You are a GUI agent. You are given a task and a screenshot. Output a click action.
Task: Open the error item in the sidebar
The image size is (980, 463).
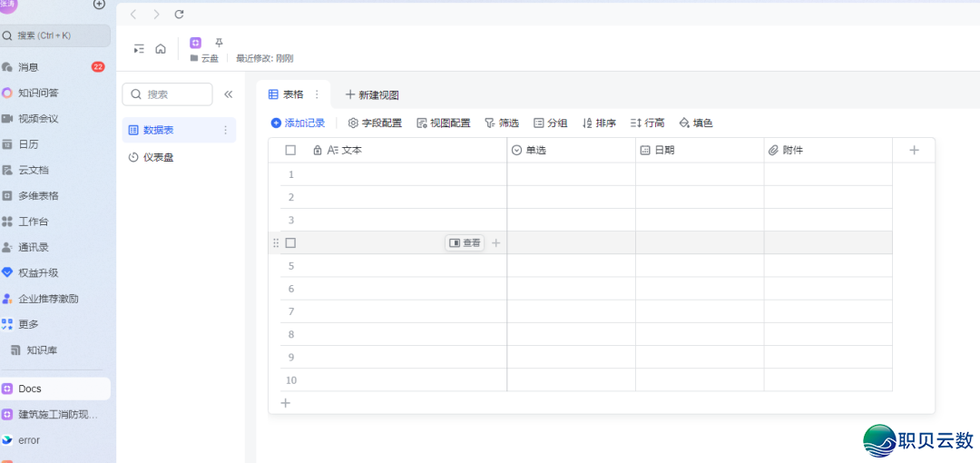(55, 440)
